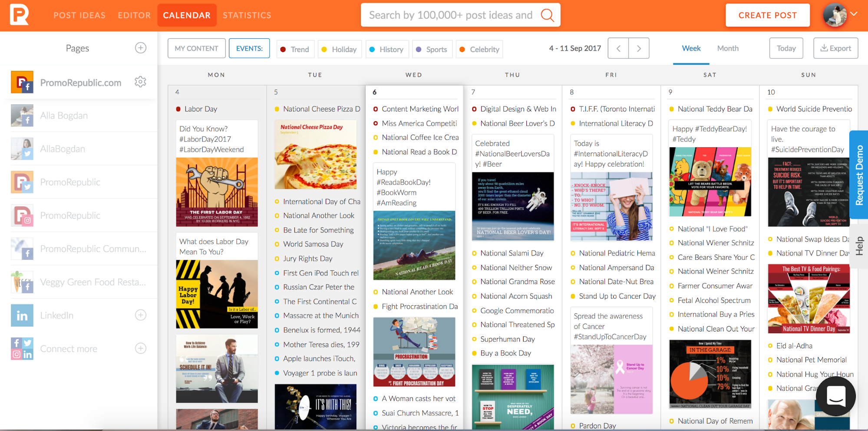This screenshot has height=431, width=868.
Task: Open the National Cheese Pizza Day image
Action: click(316, 154)
